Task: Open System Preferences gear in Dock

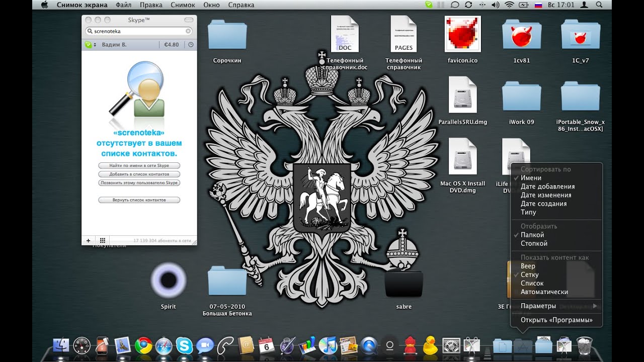Action: [451, 345]
